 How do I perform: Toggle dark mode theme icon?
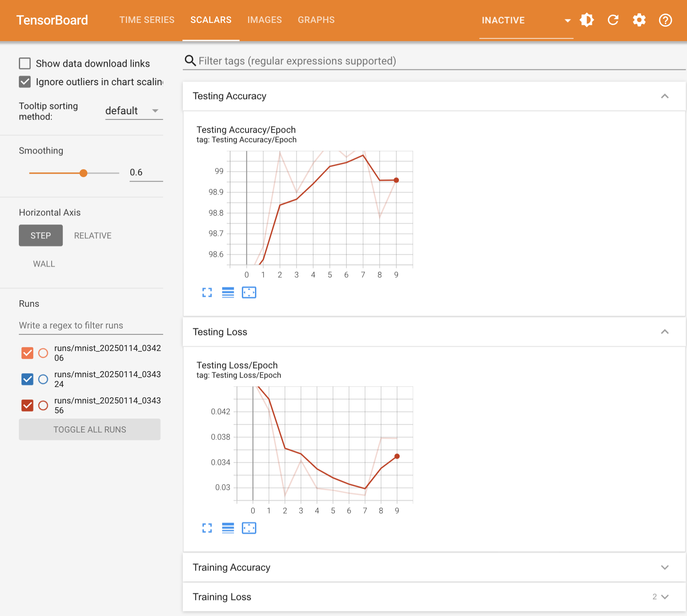pos(587,20)
